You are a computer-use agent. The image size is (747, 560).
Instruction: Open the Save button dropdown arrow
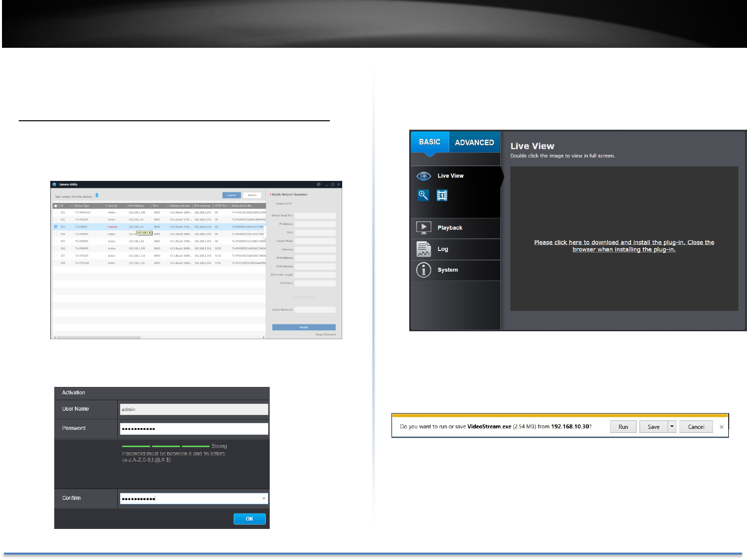(672, 427)
